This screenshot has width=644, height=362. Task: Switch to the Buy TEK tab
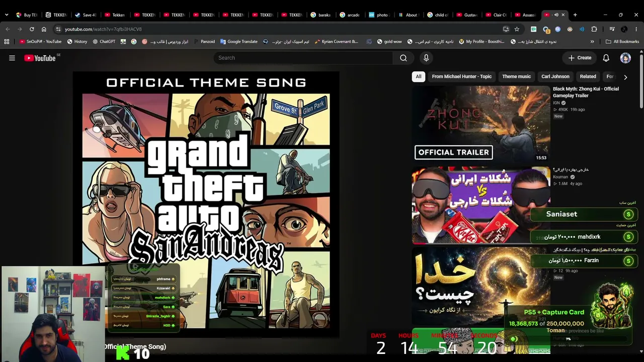pos(26,15)
